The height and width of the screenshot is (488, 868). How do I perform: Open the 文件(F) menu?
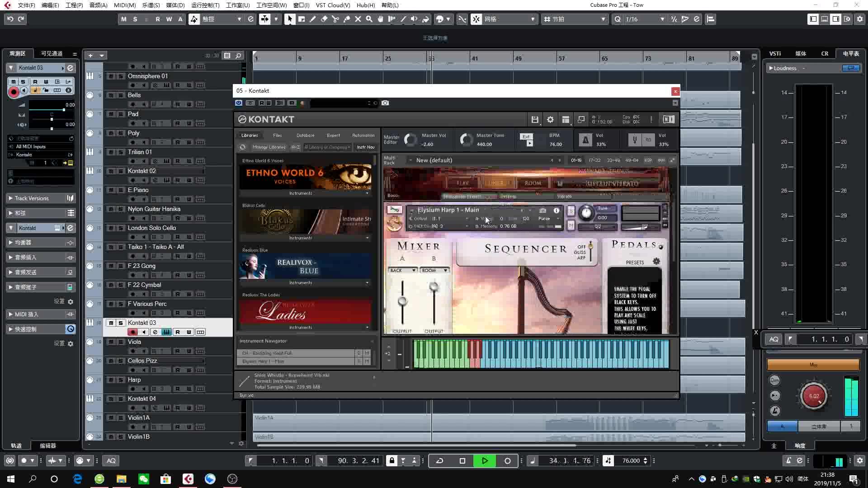point(26,5)
